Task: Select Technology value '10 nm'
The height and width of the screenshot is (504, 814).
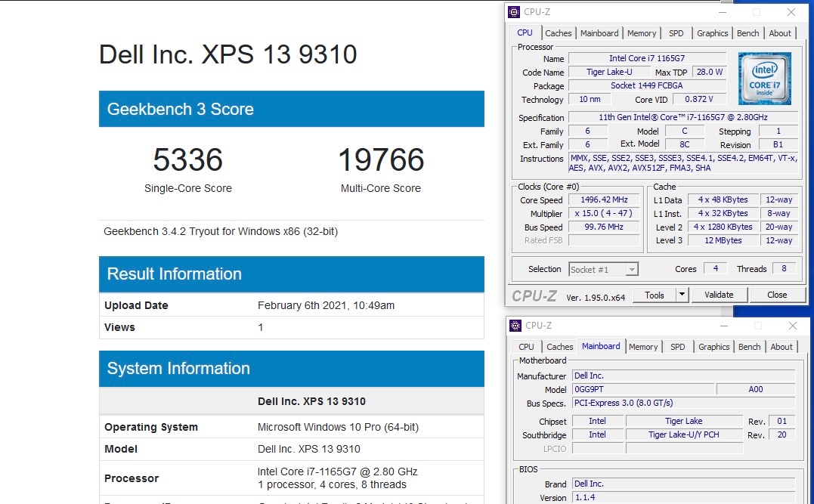Action: point(590,99)
